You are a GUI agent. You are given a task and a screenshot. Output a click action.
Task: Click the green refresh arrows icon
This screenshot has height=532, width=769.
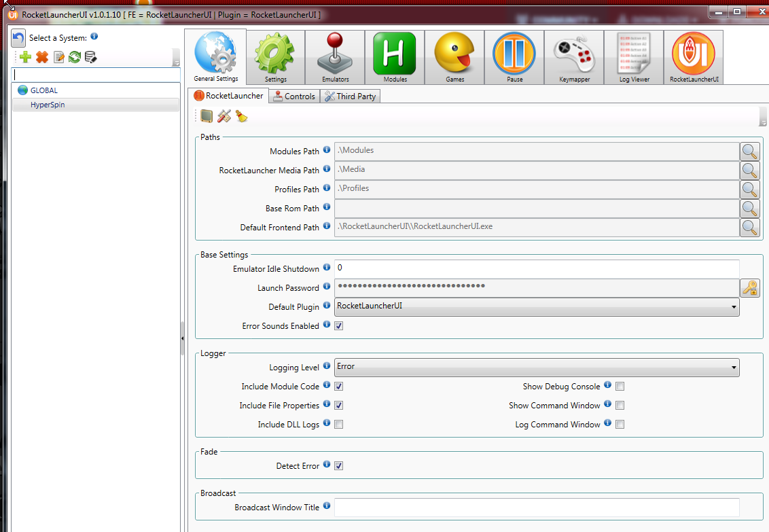click(75, 58)
